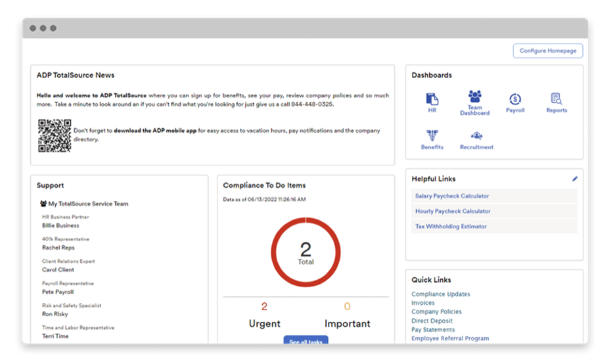Open the HR dashboard icon
Image resolution: width=615 pixels, height=364 pixels.
tap(432, 100)
